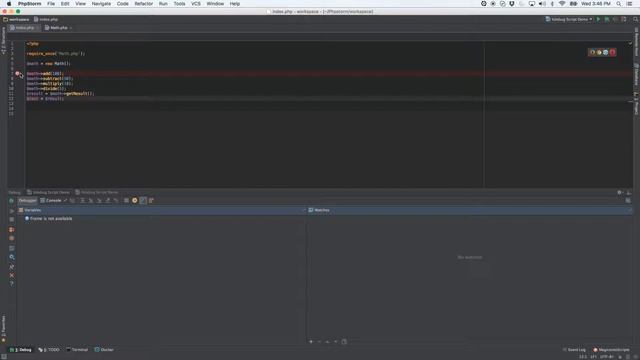Switch to the Math.php editor tab

58,28
